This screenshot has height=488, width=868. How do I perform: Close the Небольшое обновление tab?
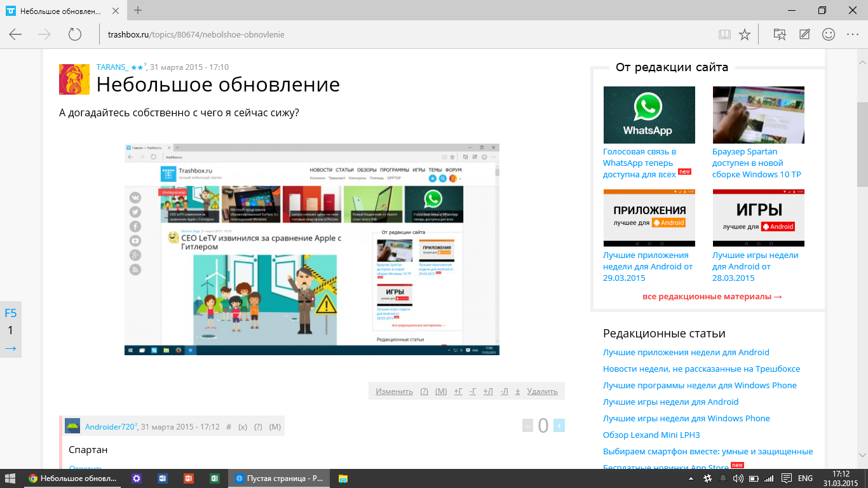[116, 11]
